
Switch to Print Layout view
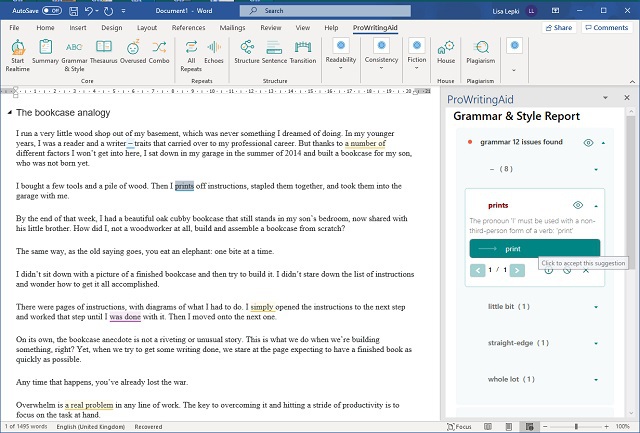[x=509, y=427]
